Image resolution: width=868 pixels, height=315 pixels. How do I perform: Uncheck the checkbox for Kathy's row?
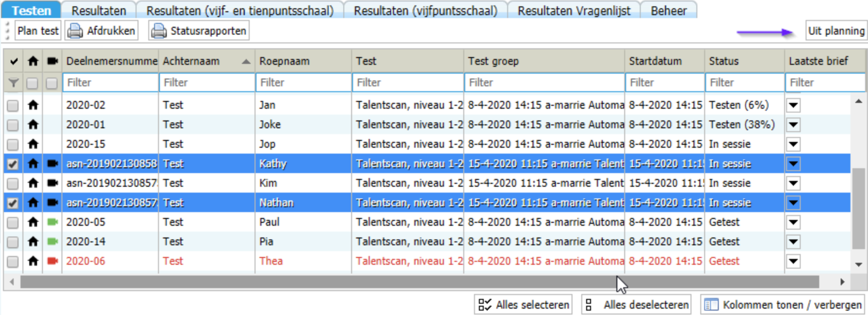click(13, 164)
